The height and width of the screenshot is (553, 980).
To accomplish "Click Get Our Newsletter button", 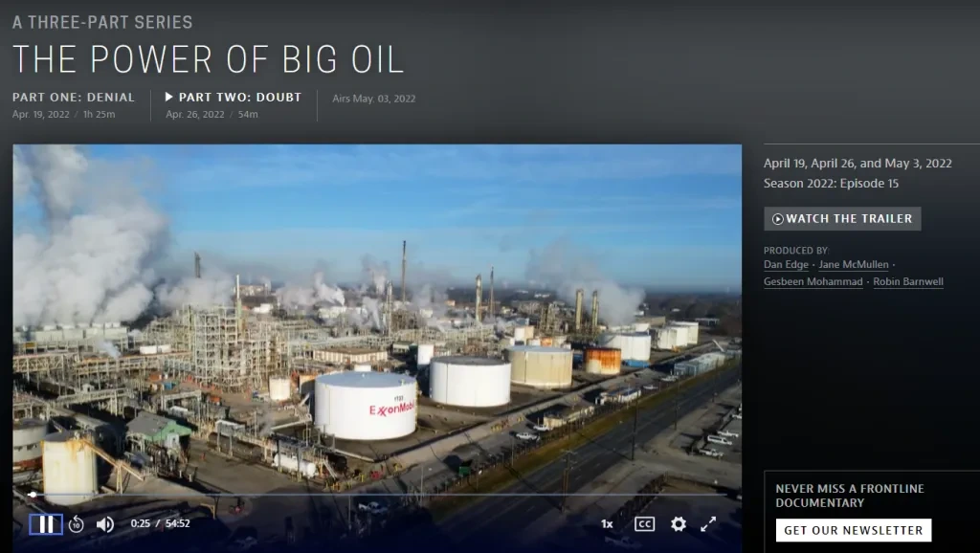I will click(x=853, y=530).
